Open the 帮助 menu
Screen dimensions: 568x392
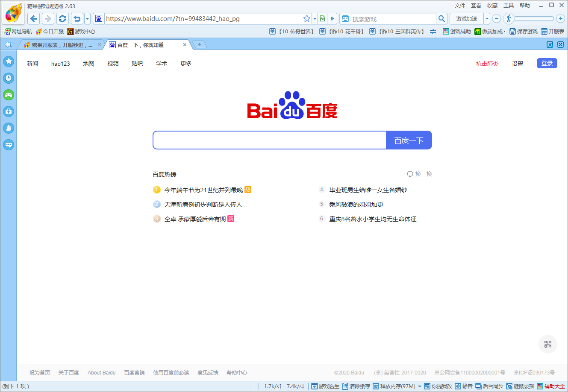coord(525,6)
